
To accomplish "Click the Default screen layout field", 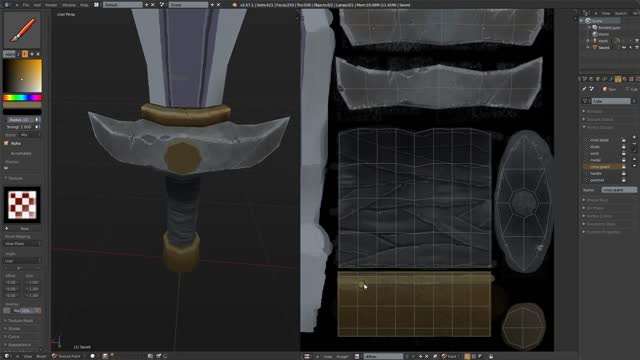I will coord(122,5).
